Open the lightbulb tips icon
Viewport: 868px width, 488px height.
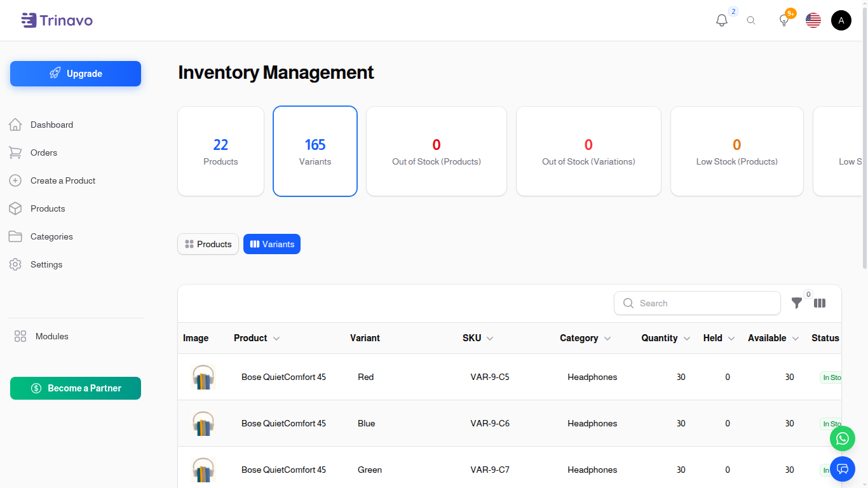[784, 20]
